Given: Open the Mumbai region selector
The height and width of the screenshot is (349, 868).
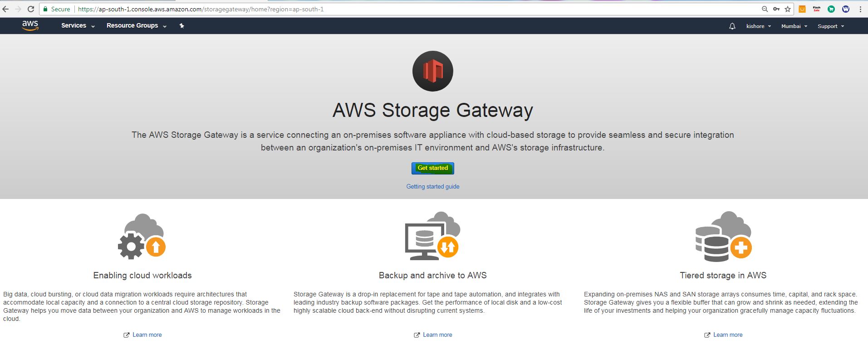Looking at the screenshot, I should pos(794,26).
